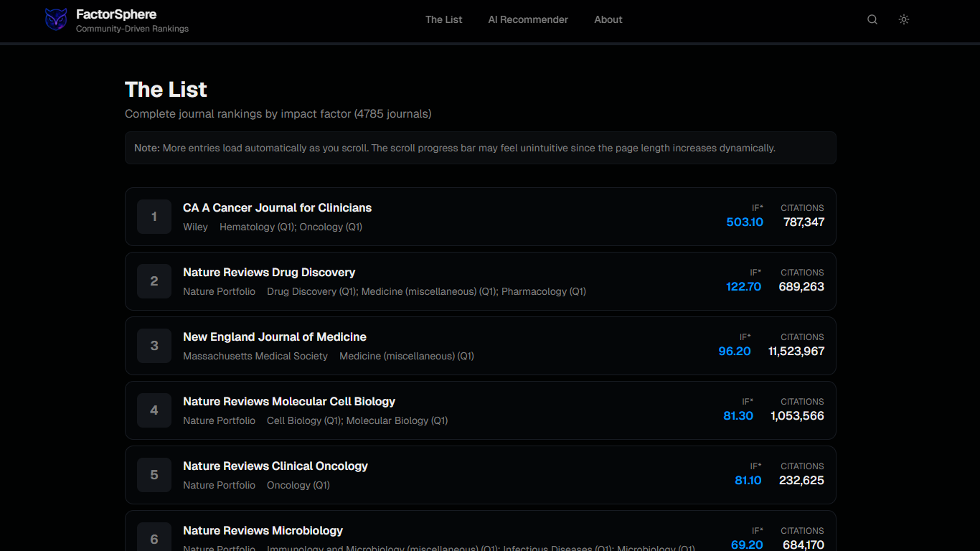This screenshot has height=551, width=980.
Task: Open Nature Reviews Drug Discovery
Action: tap(269, 273)
